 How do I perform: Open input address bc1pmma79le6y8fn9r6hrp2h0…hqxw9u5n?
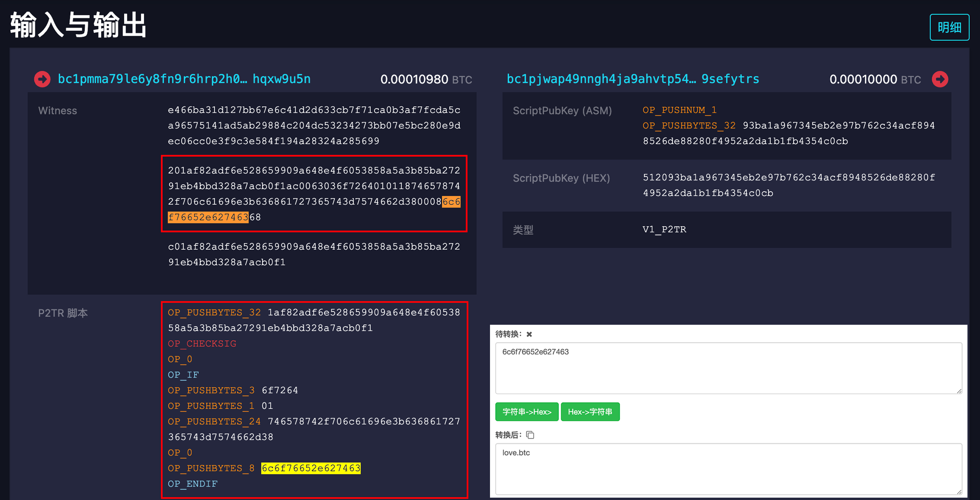coord(184,79)
